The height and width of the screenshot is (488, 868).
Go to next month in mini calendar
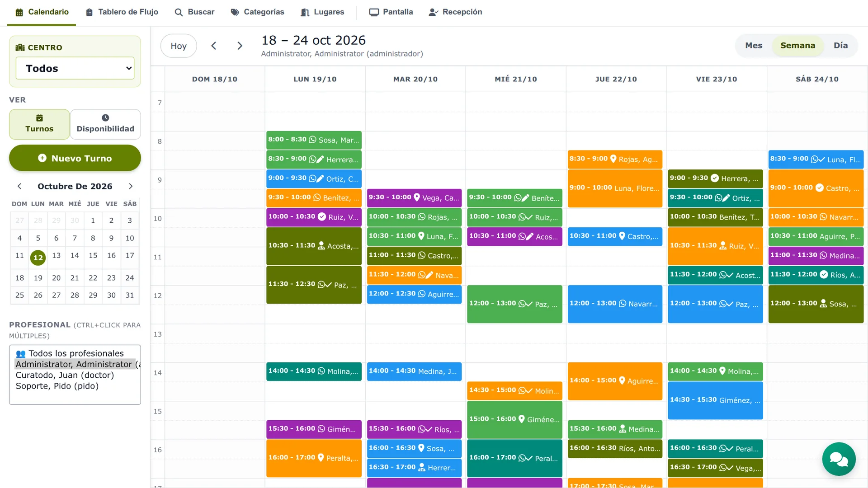pyautogui.click(x=131, y=186)
